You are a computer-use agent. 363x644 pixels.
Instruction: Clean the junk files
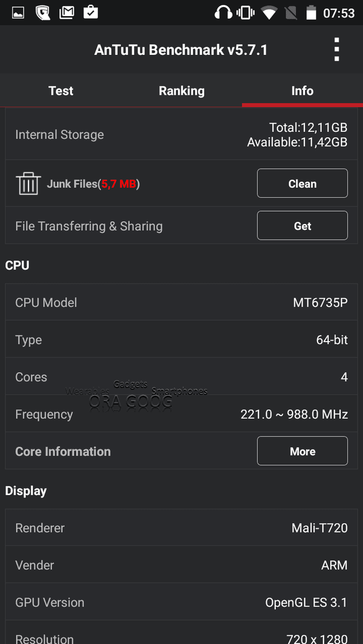(x=302, y=183)
